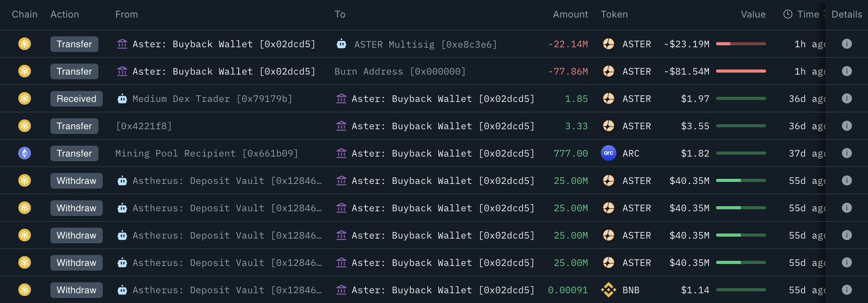
Task: Click the ARC token logo
Action: 608,153
